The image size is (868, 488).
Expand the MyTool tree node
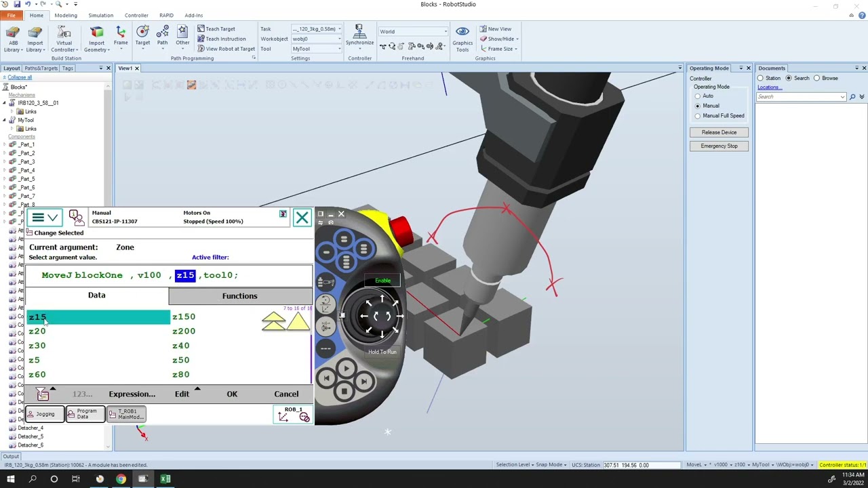pos(5,121)
